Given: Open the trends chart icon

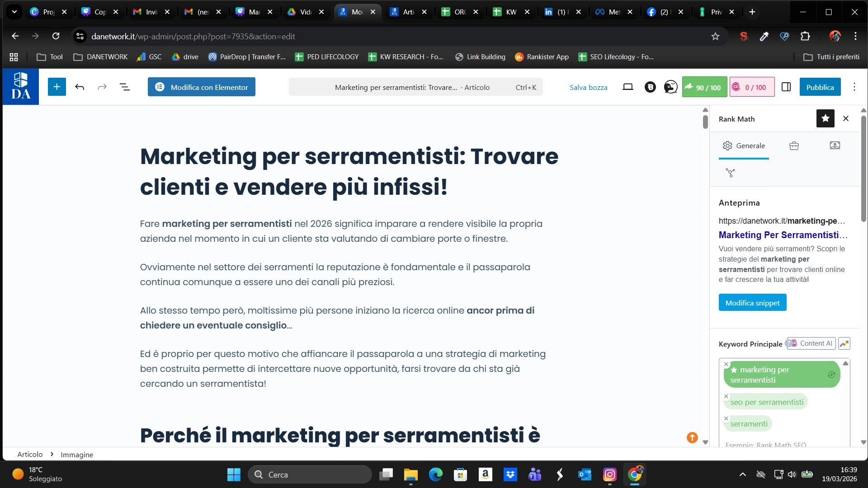Looking at the screenshot, I should coord(844,343).
